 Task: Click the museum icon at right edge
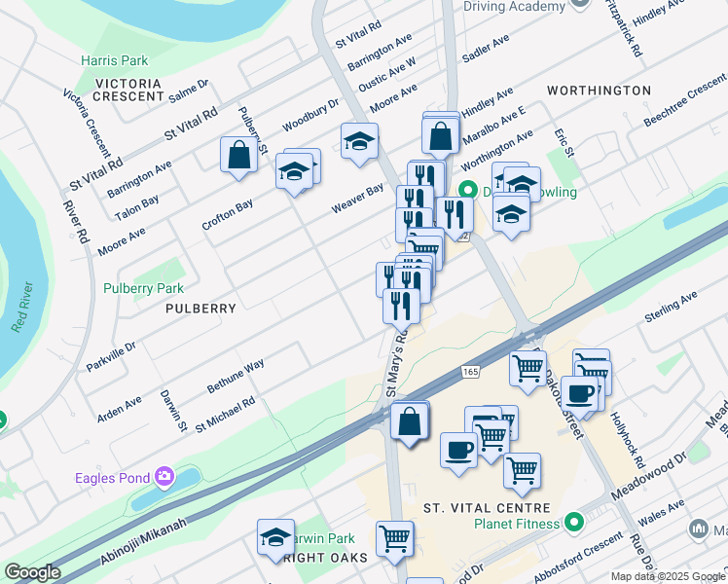[x=698, y=529]
